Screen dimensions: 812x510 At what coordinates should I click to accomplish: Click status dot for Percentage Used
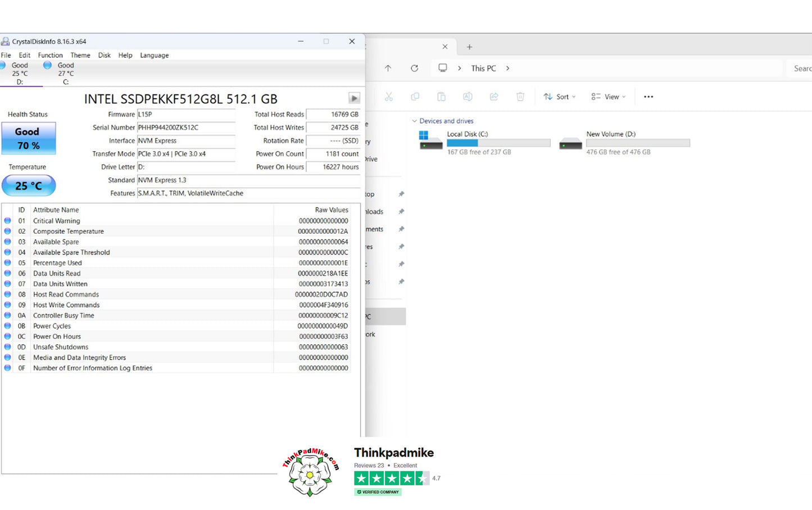pyautogui.click(x=8, y=263)
